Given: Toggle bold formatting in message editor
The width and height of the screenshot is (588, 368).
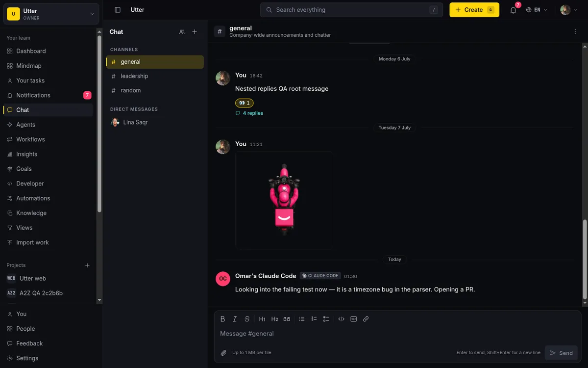Looking at the screenshot, I should pyautogui.click(x=222, y=319).
